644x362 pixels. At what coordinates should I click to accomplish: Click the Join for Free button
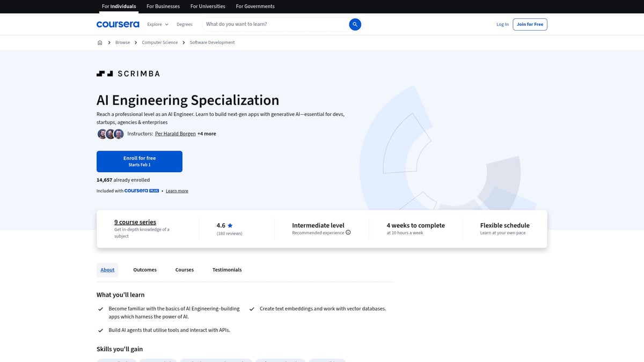point(530,24)
